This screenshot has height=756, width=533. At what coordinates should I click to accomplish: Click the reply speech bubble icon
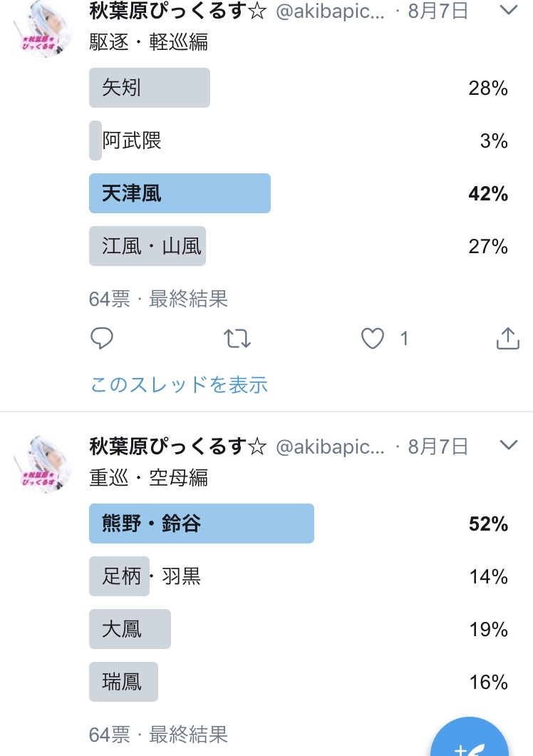pos(102,339)
